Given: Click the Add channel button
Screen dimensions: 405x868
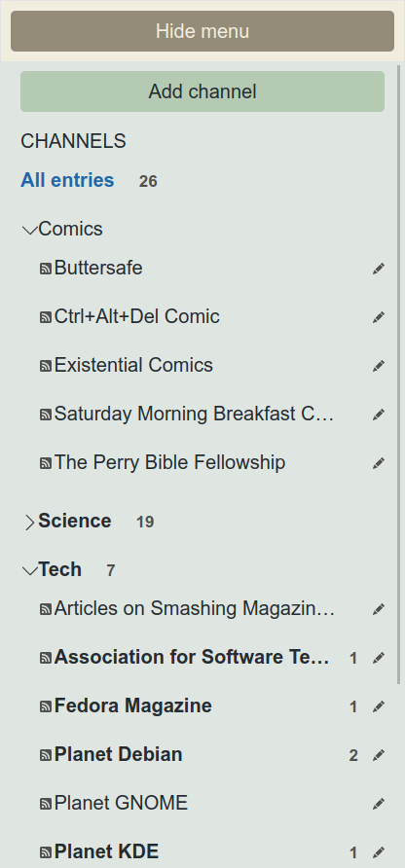Looking at the screenshot, I should point(202,91).
